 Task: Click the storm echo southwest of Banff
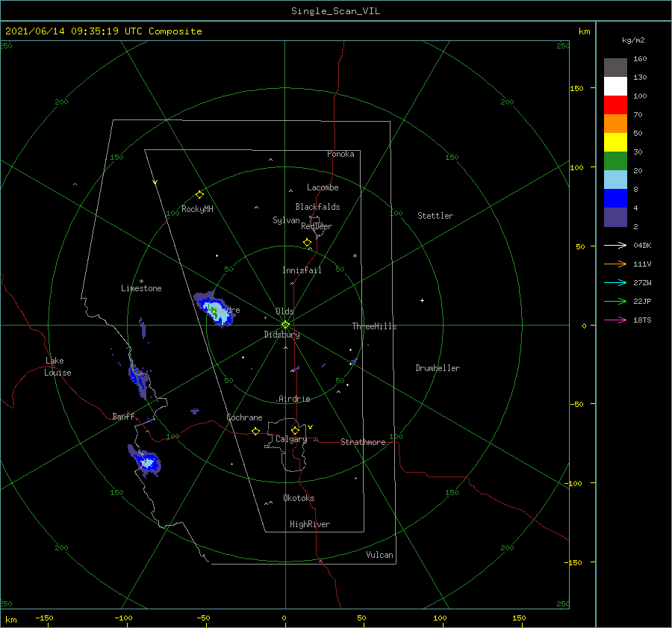point(145,461)
